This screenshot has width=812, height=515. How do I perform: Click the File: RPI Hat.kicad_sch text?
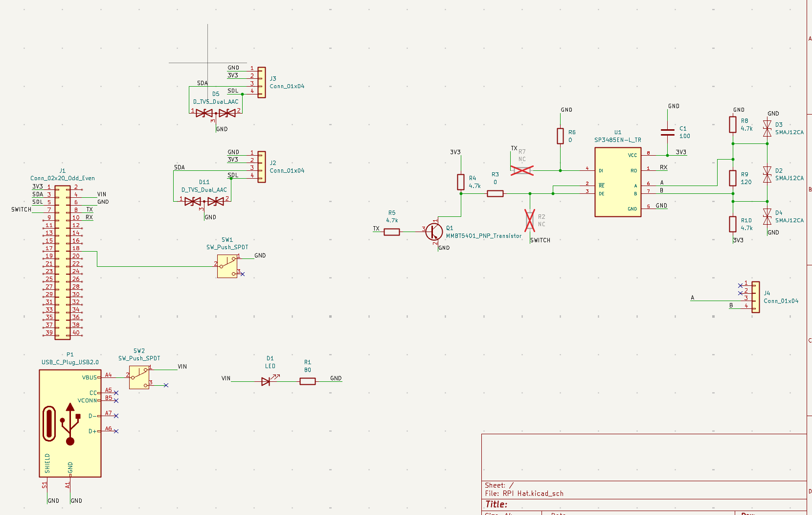coord(524,493)
